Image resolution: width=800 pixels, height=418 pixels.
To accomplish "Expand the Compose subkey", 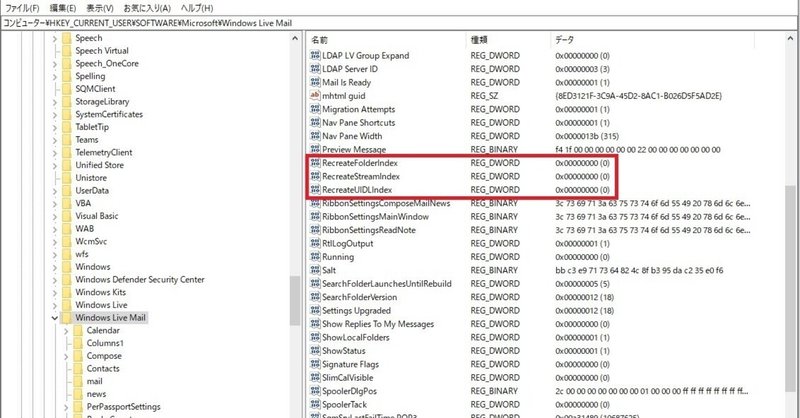I will (66, 356).
